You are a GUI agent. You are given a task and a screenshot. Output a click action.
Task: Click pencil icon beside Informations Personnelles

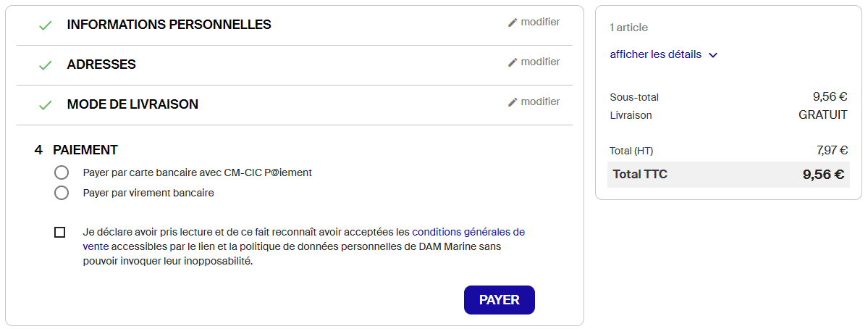tap(513, 22)
